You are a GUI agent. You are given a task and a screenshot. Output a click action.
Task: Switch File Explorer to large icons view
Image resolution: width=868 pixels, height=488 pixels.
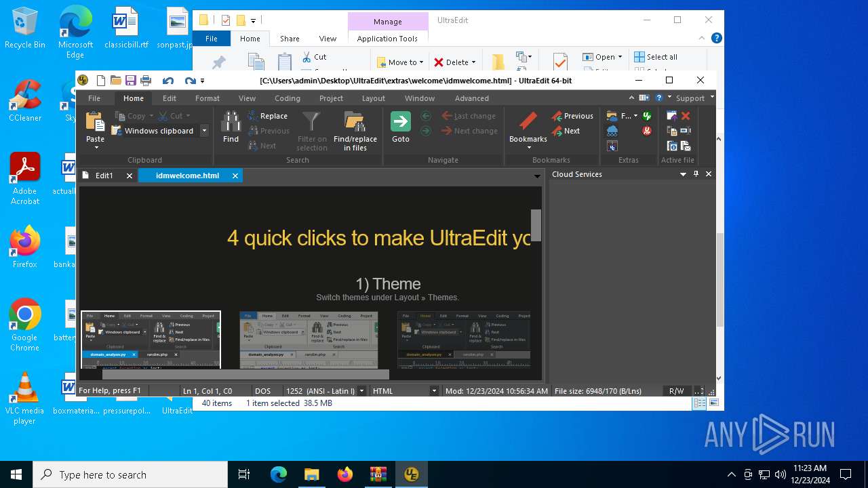(713, 403)
